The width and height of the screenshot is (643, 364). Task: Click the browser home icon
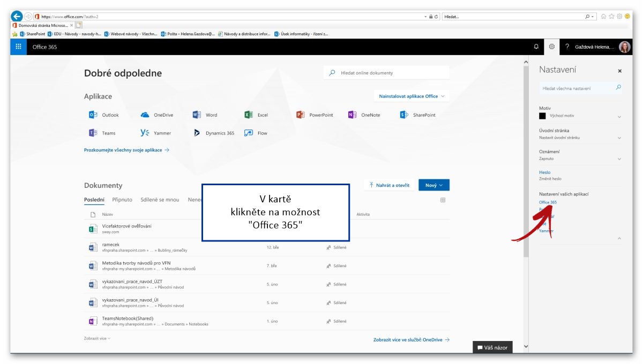[x=604, y=17]
